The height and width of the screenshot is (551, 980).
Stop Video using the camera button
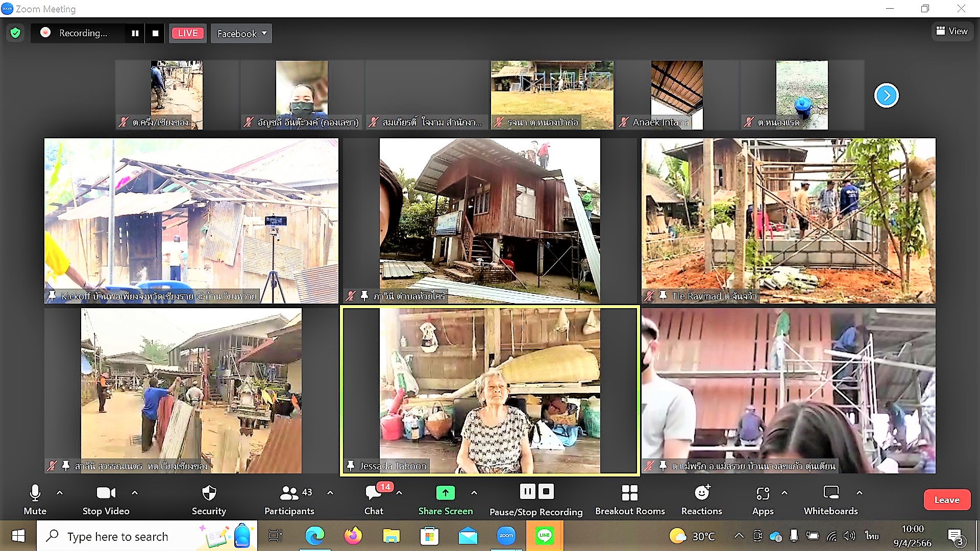[106, 499]
